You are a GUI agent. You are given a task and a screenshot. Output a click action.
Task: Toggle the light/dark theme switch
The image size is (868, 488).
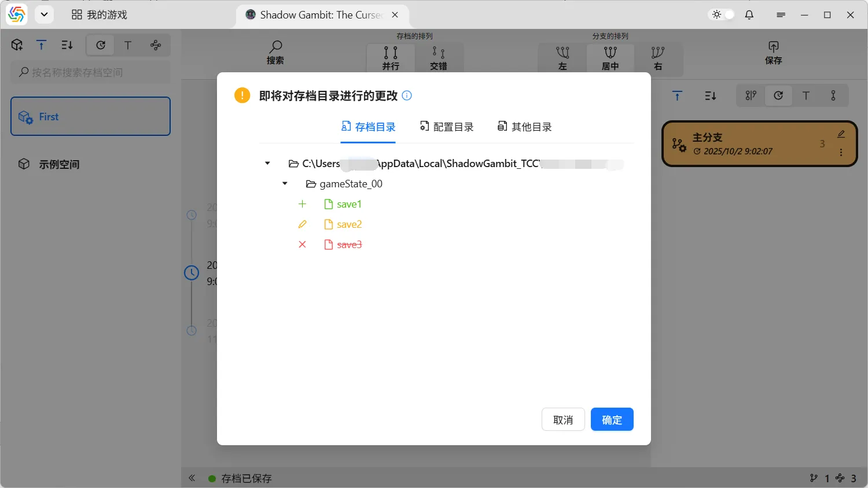click(x=723, y=15)
